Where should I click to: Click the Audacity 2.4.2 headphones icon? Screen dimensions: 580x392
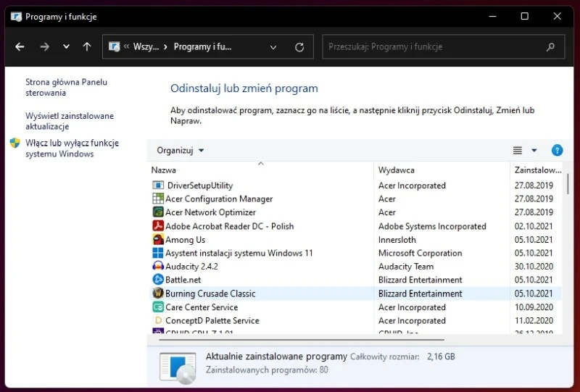(x=158, y=266)
